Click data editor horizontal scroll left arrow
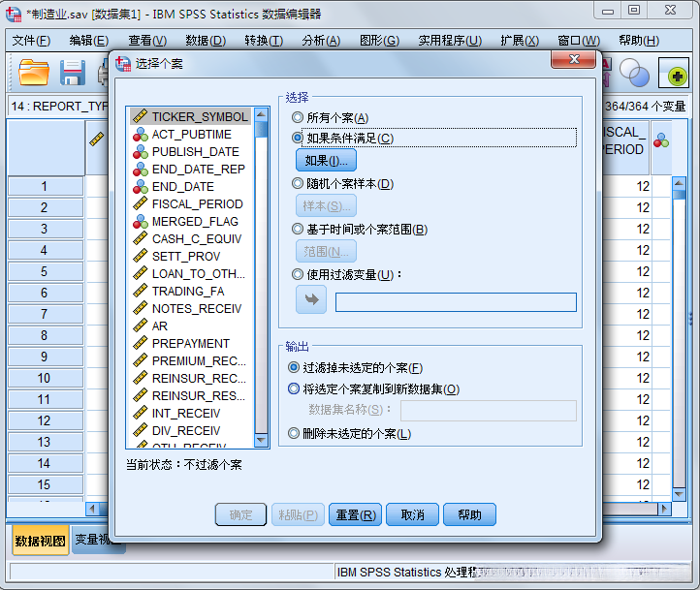 [x=92, y=509]
